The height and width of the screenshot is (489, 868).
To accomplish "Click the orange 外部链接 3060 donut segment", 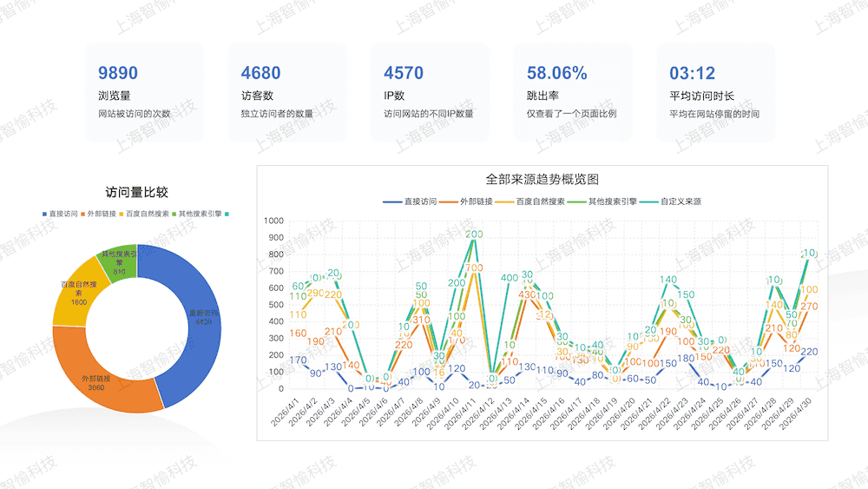I will [x=96, y=383].
